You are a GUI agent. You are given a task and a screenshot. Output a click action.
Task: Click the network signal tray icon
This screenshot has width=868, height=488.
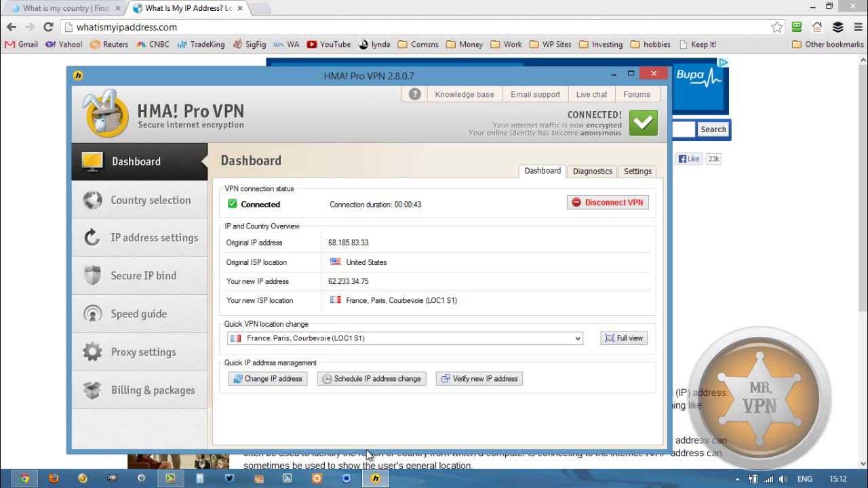[768, 479]
